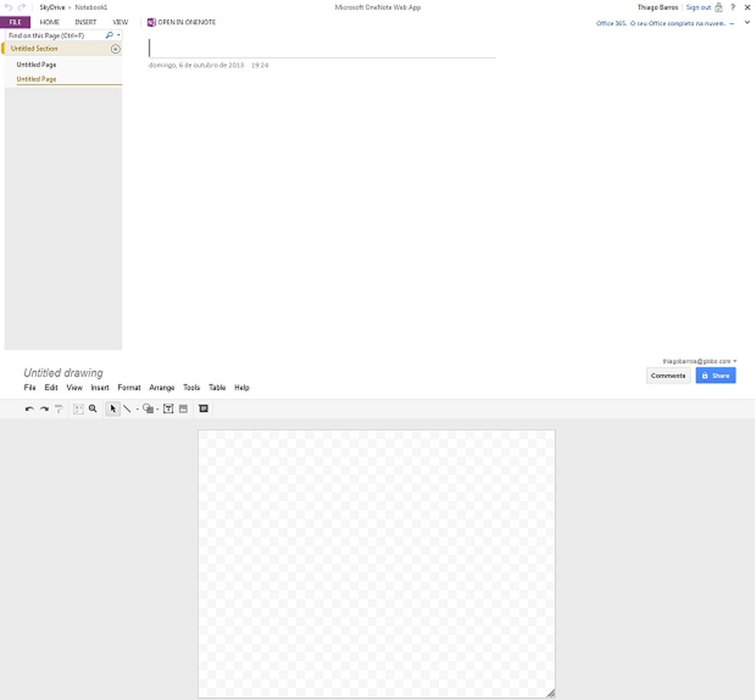Screen dimensions: 756x700
Task: Click the insert comment icon in toolbar
Action: point(204,409)
